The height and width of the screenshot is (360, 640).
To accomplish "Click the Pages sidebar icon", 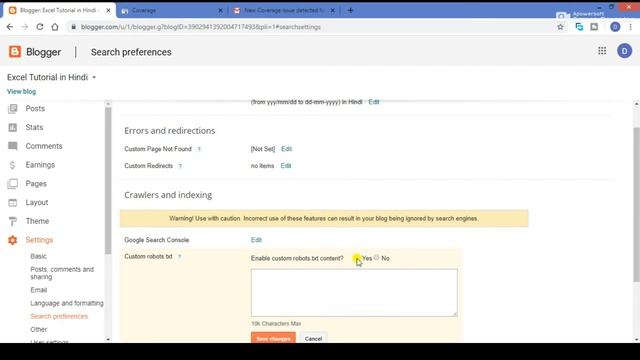I will point(13,184).
